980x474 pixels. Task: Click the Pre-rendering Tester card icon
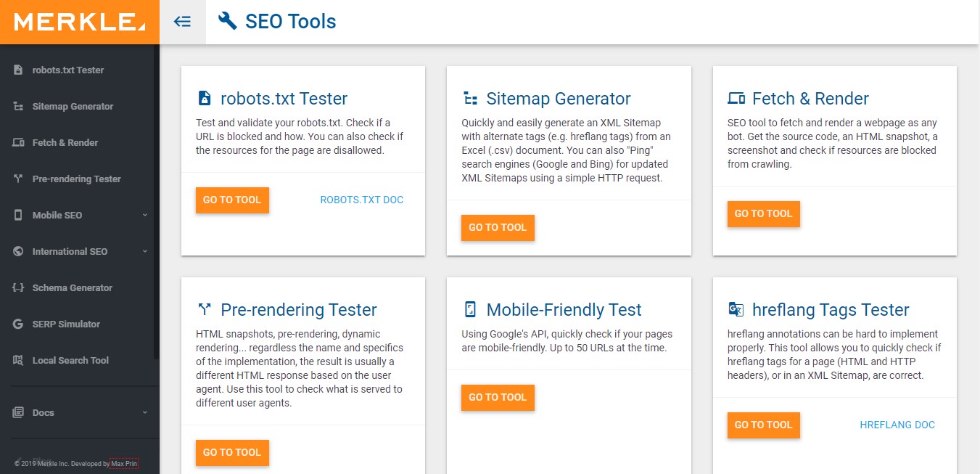[205, 310]
